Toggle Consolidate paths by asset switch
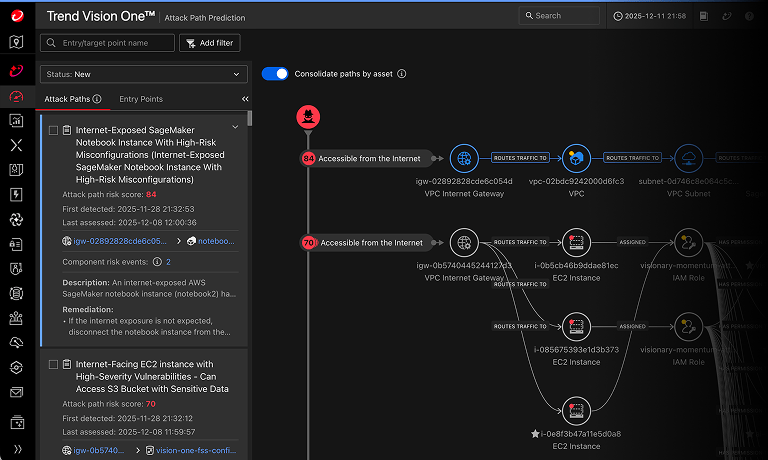The width and height of the screenshot is (768, 460). point(275,74)
